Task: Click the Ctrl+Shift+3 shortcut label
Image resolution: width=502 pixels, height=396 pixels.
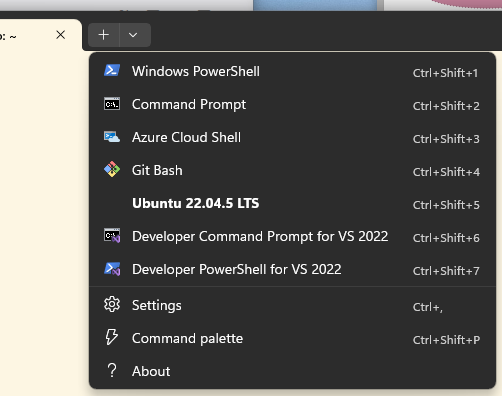Action: 446,139
